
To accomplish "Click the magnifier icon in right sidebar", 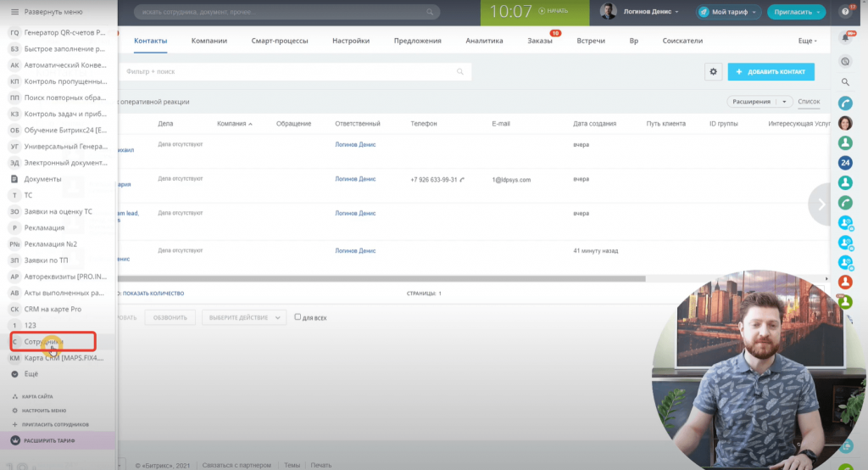I will (845, 82).
